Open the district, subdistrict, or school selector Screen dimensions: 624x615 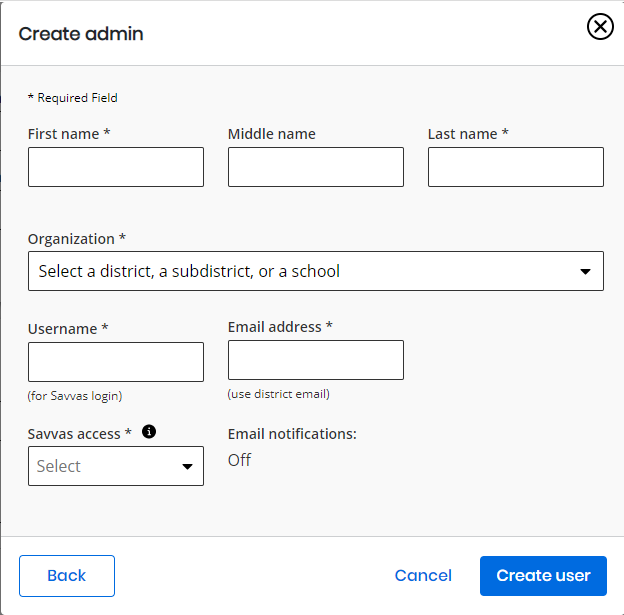316,271
